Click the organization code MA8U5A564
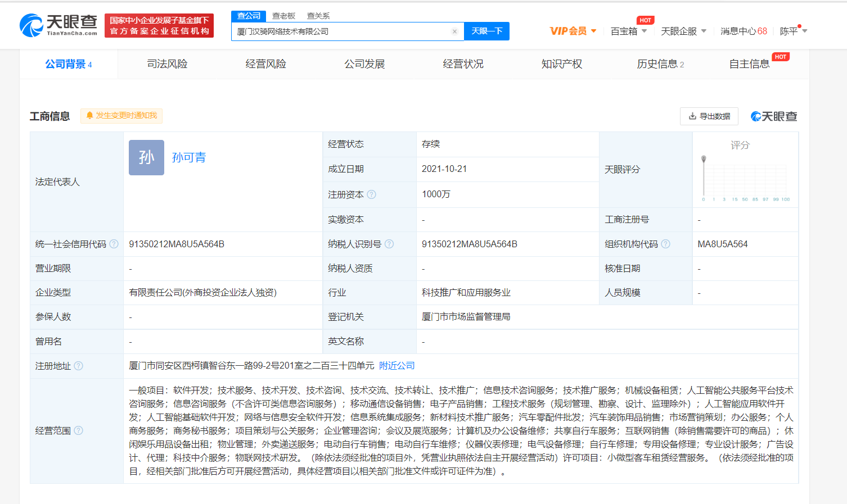847x504 pixels. point(723,244)
